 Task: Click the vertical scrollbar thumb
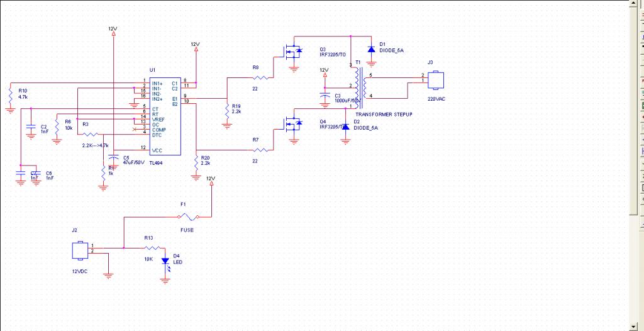click(633, 110)
